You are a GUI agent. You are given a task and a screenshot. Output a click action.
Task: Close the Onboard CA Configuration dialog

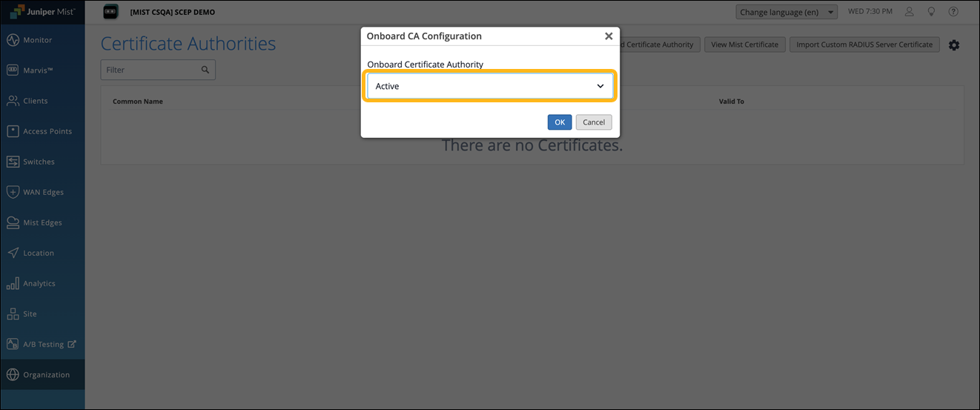[x=609, y=36]
